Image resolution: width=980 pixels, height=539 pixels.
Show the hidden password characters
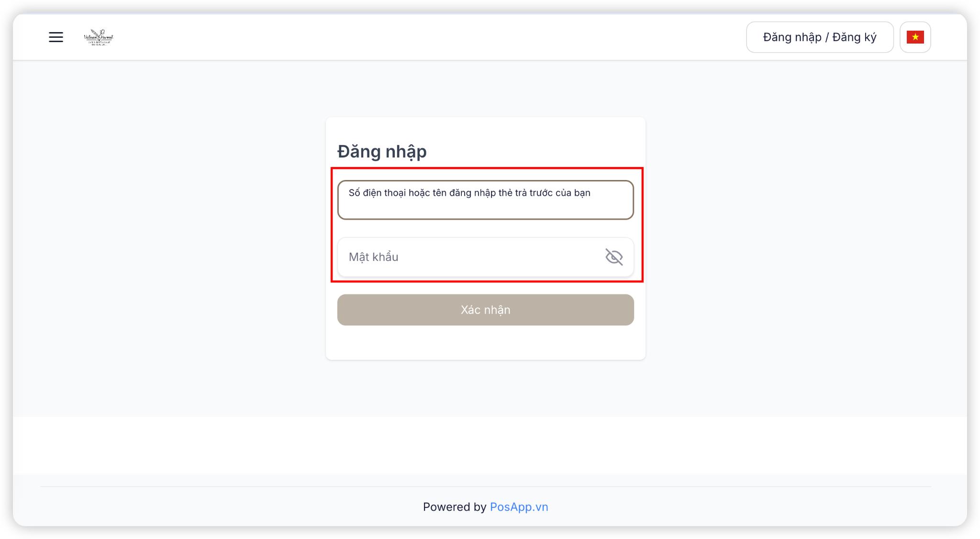(614, 257)
